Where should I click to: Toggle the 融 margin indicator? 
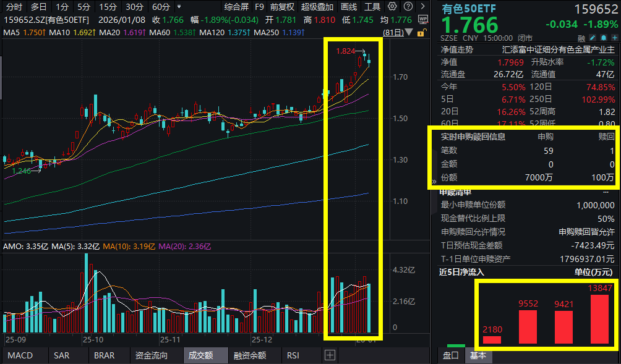(580, 37)
